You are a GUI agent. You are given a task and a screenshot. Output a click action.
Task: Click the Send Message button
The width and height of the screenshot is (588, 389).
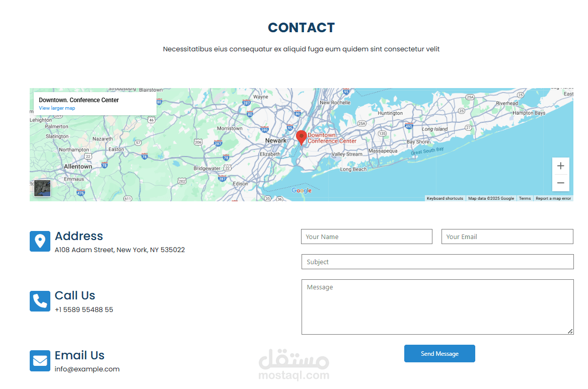(x=439, y=353)
